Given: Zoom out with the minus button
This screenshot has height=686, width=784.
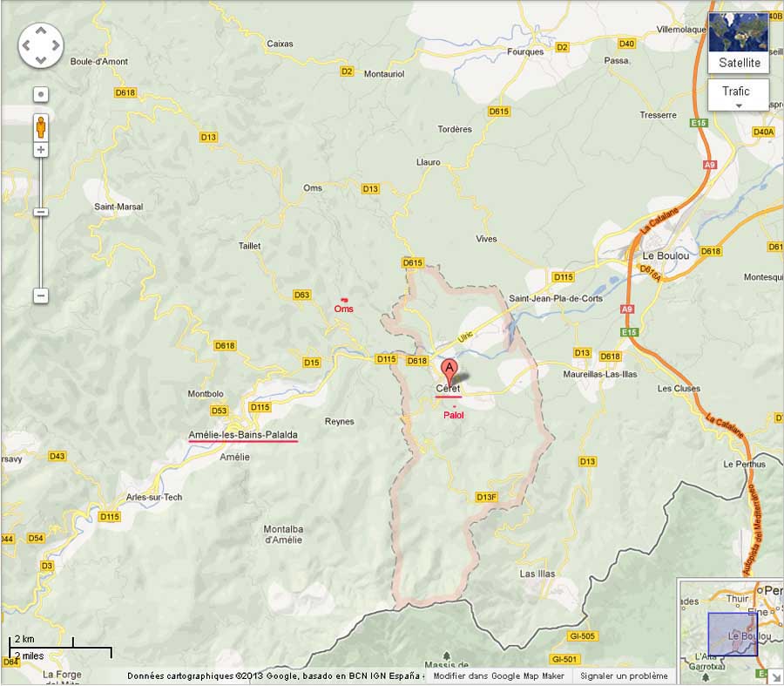Looking at the screenshot, I should 41,295.
